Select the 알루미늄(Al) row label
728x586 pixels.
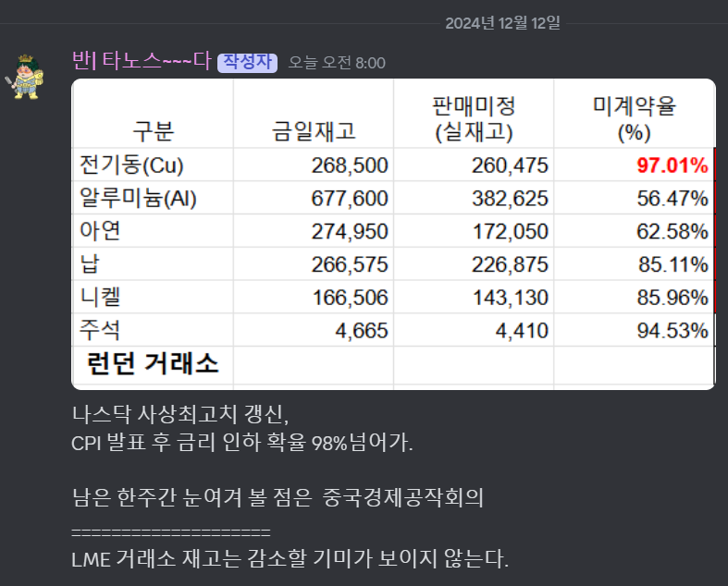[x=139, y=198]
